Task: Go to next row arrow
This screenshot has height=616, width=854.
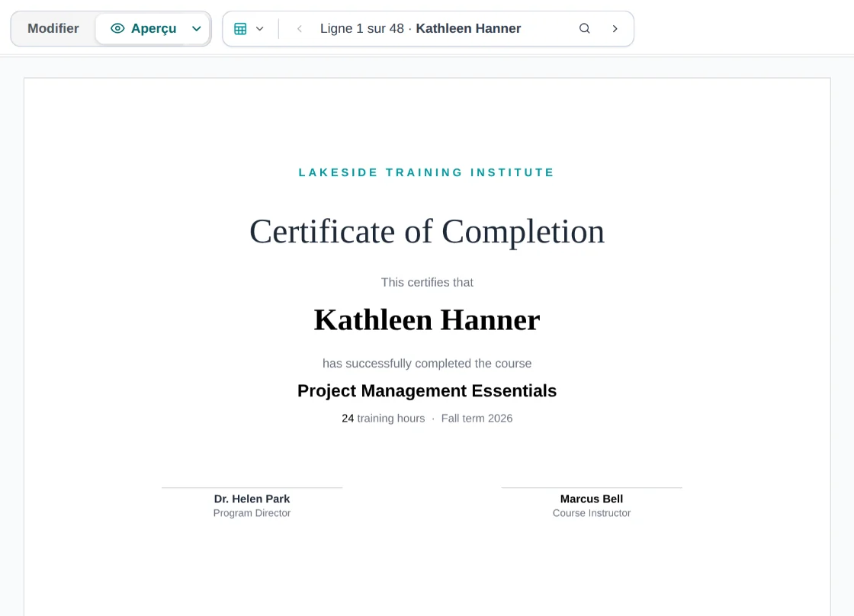Action: tap(615, 28)
